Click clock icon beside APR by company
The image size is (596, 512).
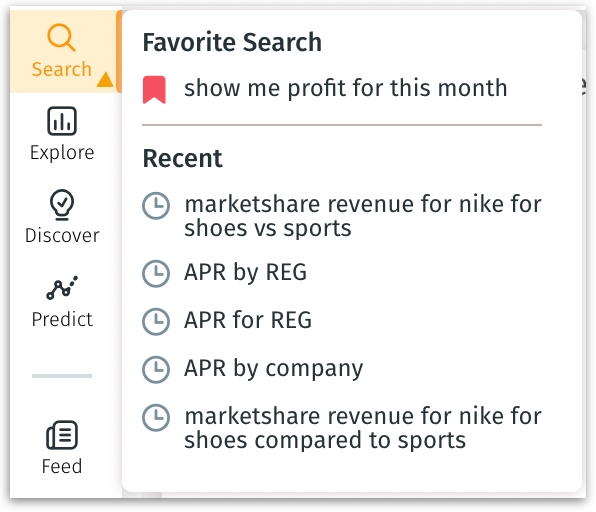point(156,369)
